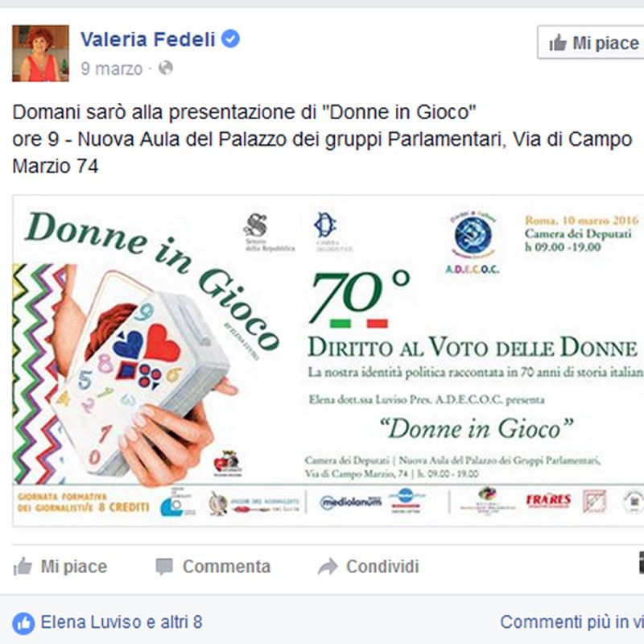Click the Valeria Fedeli name link
The image size is (644, 644).
(148, 39)
